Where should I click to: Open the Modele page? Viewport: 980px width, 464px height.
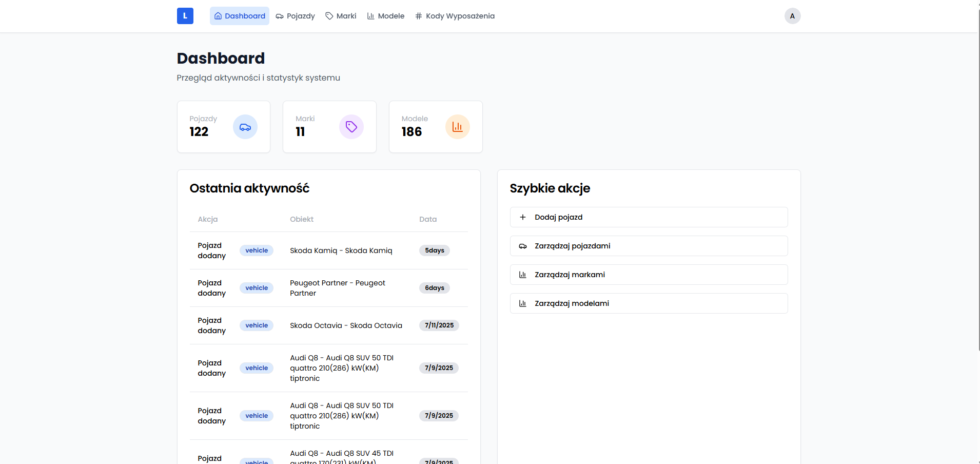point(385,16)
